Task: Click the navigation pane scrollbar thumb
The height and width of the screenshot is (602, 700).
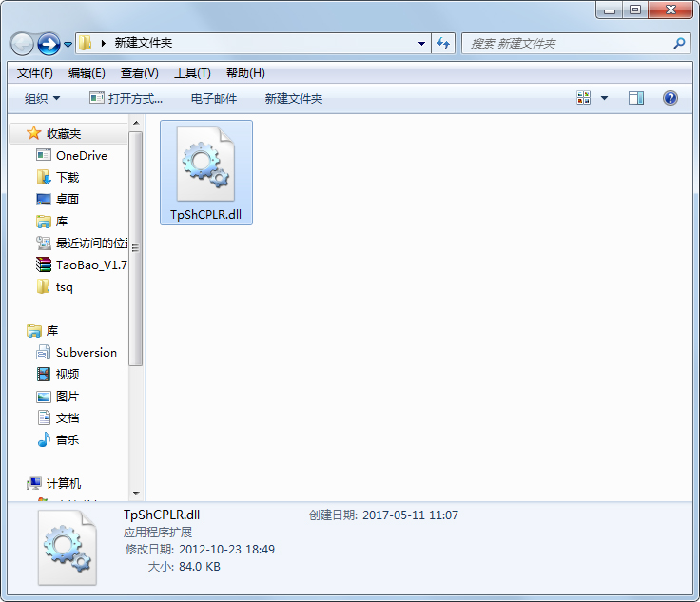Action: pos(136,248)
